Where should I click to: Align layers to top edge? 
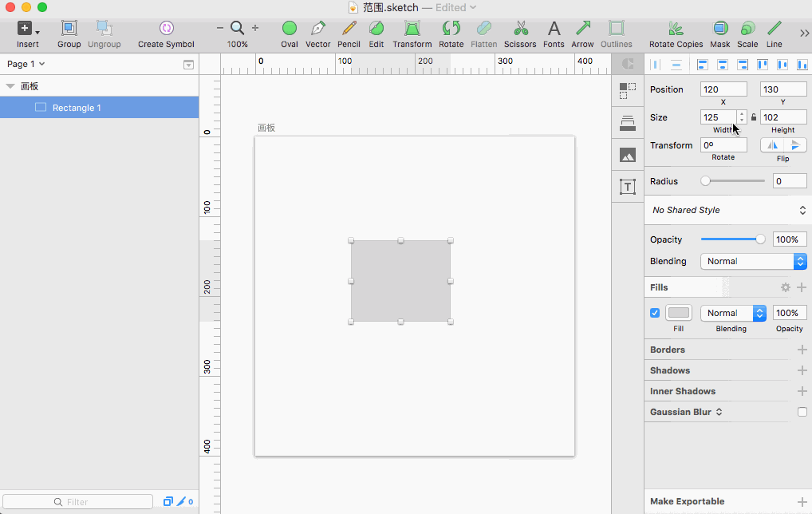(763, 64)
